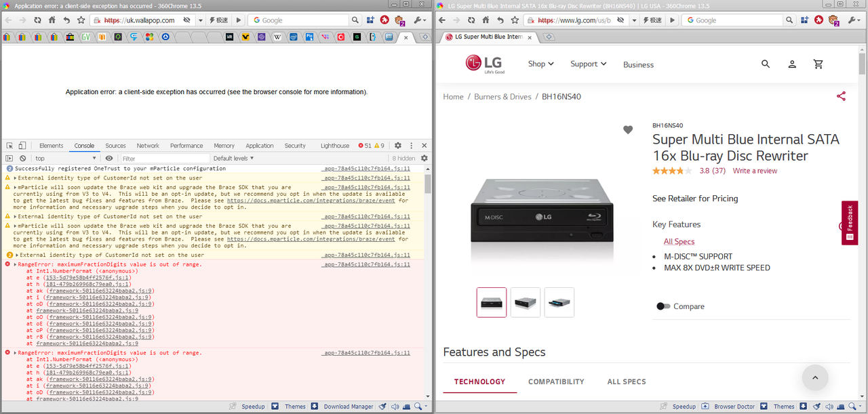
Task: Switch to the Application tab
Action: pyautogui.click(x=260, y=146)
